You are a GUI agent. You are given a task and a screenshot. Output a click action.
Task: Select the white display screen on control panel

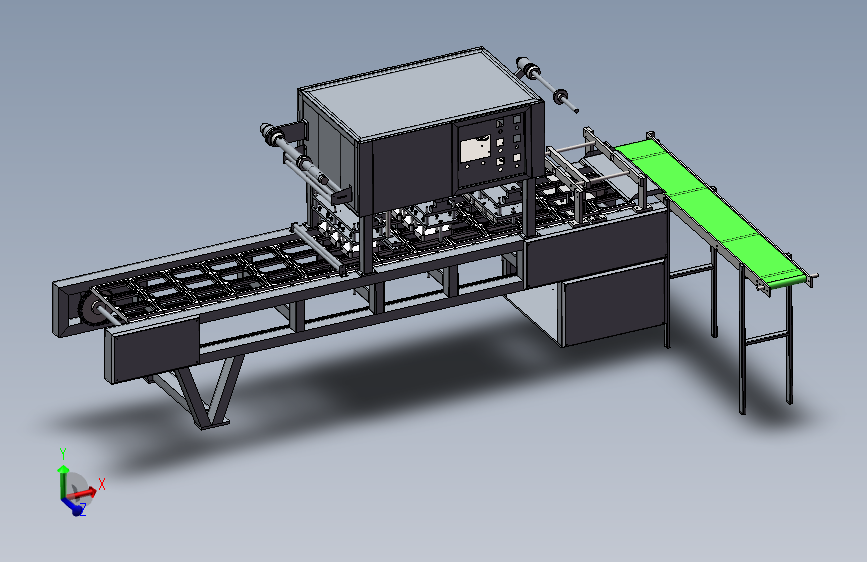point(475,149)
